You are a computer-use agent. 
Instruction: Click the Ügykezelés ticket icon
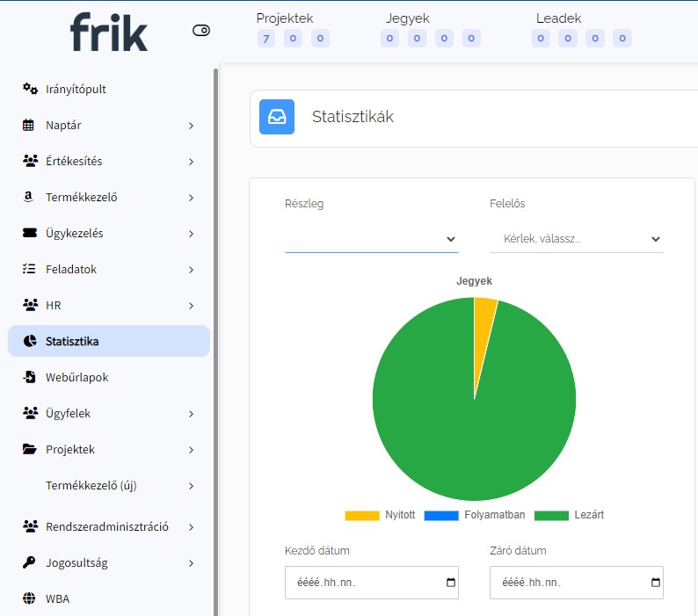point(30,233)
